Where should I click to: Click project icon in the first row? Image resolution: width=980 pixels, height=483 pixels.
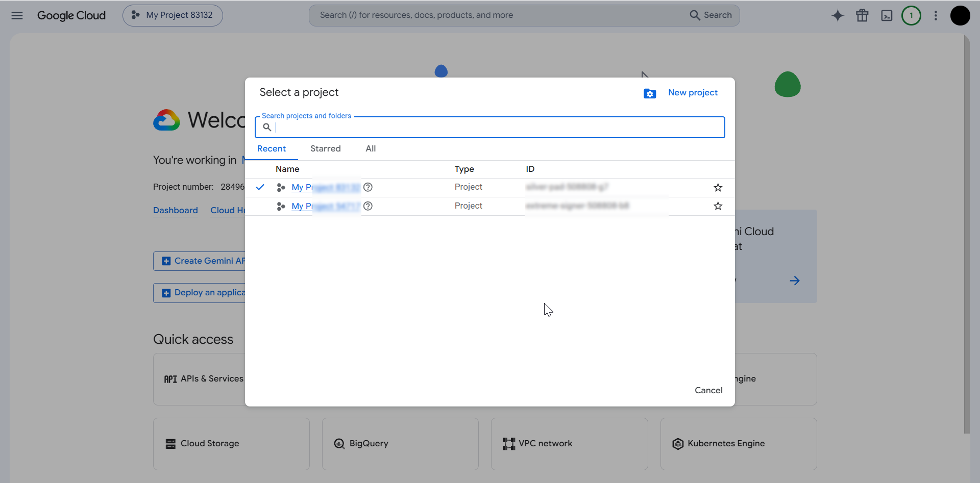tap(281, 188)
